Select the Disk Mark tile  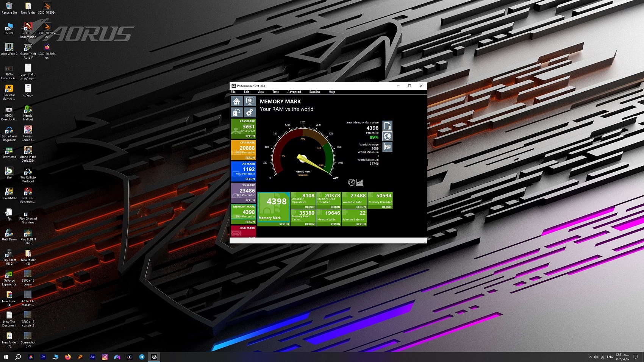243,231
